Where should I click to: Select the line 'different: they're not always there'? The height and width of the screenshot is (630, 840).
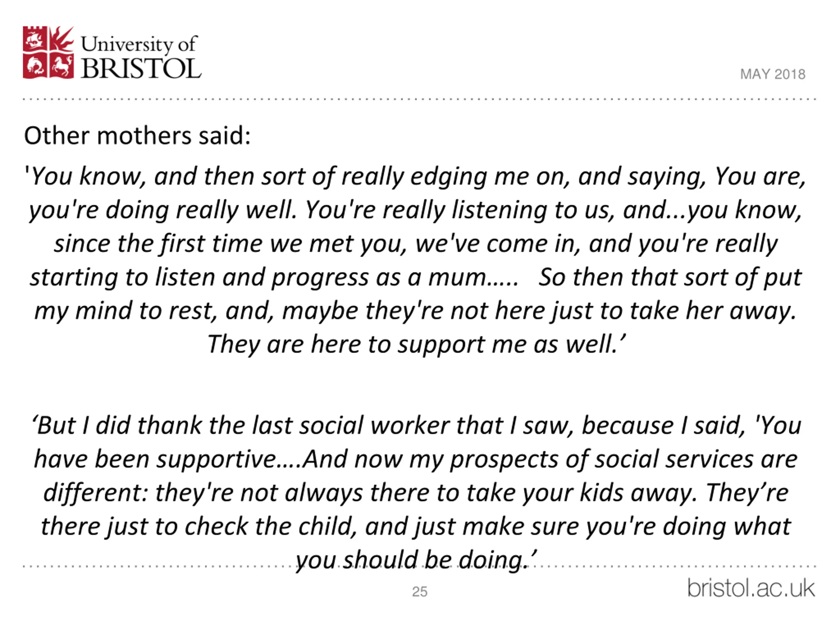[416, 493]
